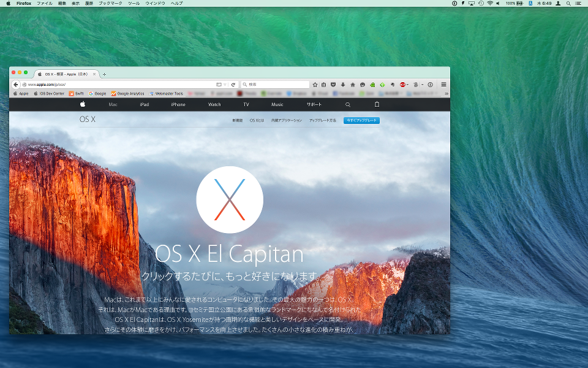Open the Webmaster Tools bookmark

pos(166,93)
